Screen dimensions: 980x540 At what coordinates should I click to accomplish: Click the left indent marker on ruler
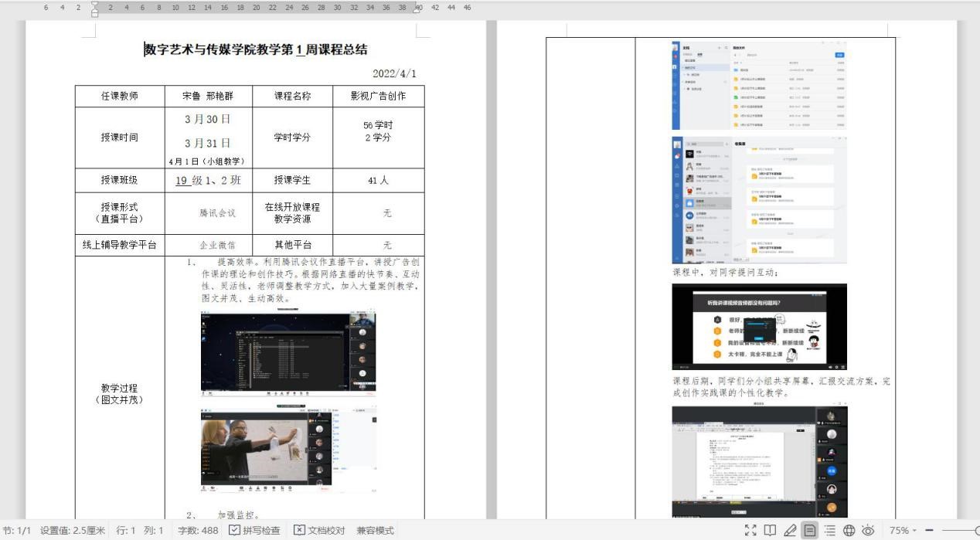coord(94,10)
